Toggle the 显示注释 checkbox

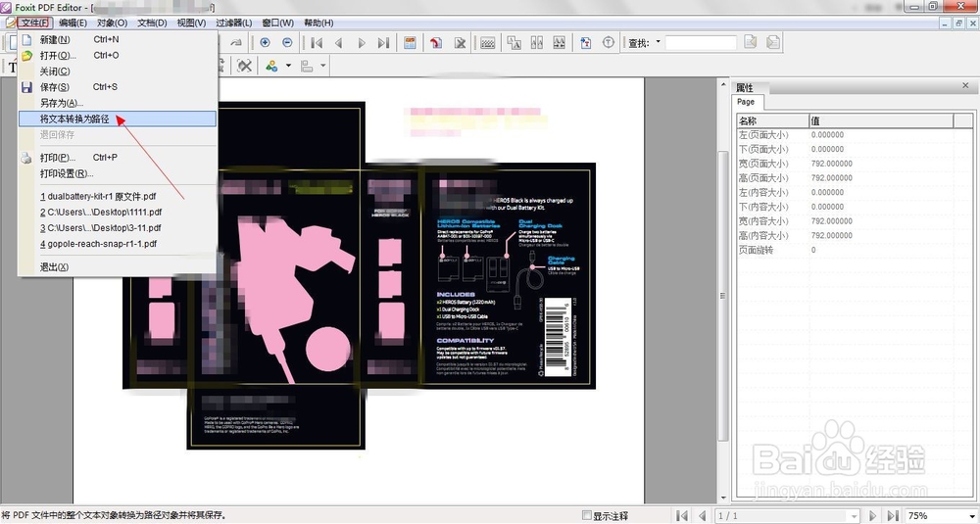[x=586, y=516]
